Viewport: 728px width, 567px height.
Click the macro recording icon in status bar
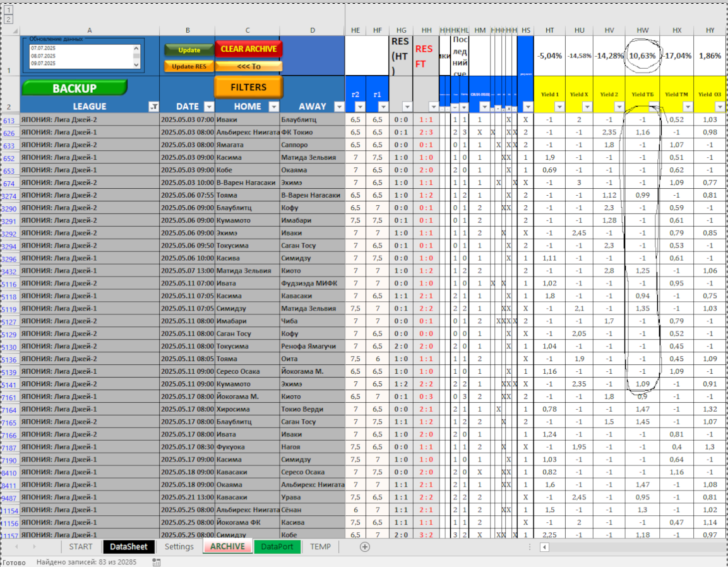157,562
